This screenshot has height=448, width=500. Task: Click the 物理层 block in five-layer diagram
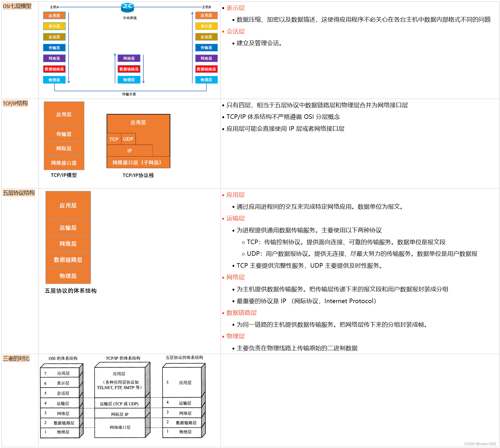point(68,276)
